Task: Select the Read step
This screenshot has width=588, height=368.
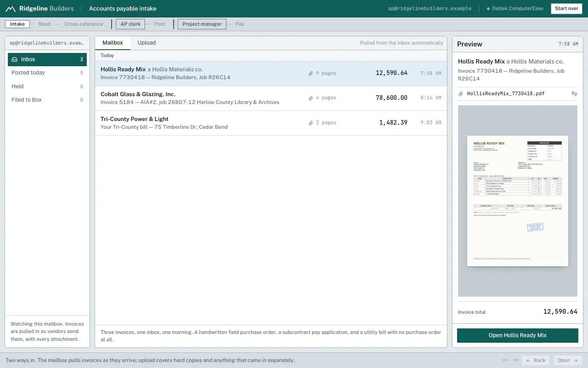Action: [45, 24]
